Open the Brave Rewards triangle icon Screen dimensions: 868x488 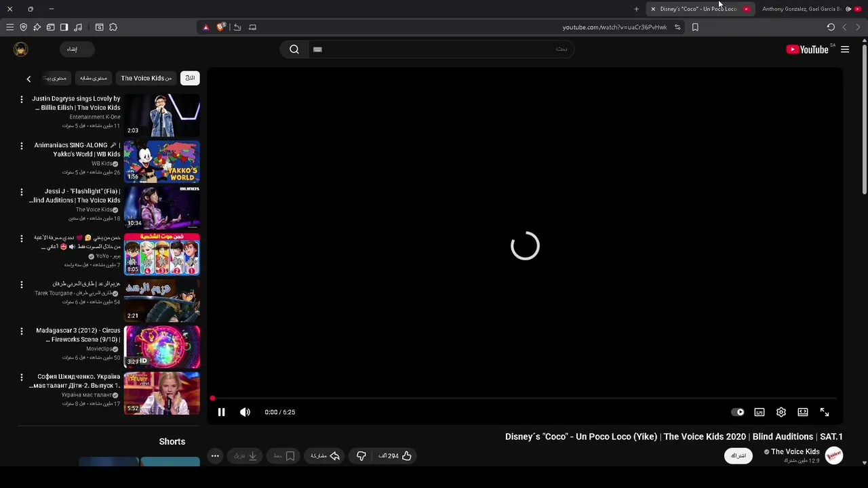coord(206,27)
